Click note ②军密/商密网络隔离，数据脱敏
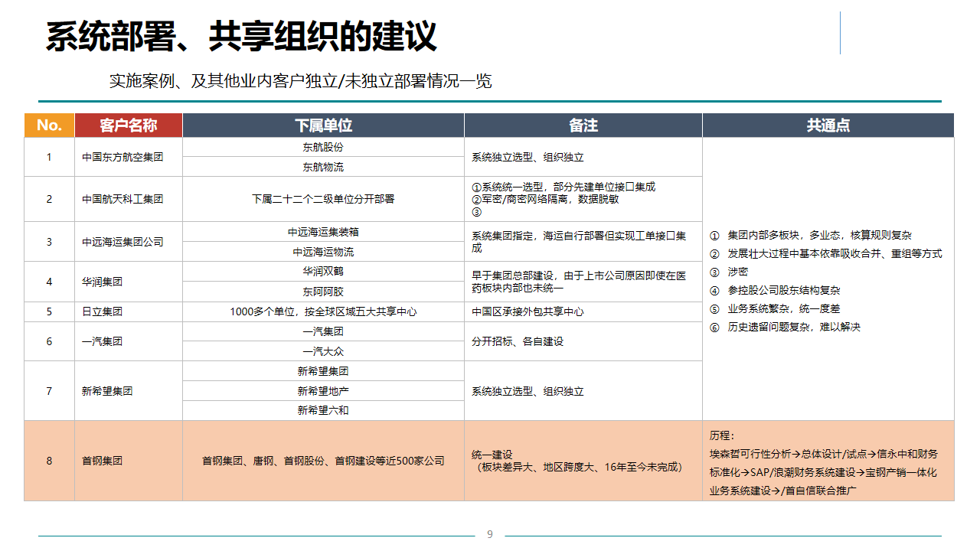Screen dimensions: 980x551 545,199
